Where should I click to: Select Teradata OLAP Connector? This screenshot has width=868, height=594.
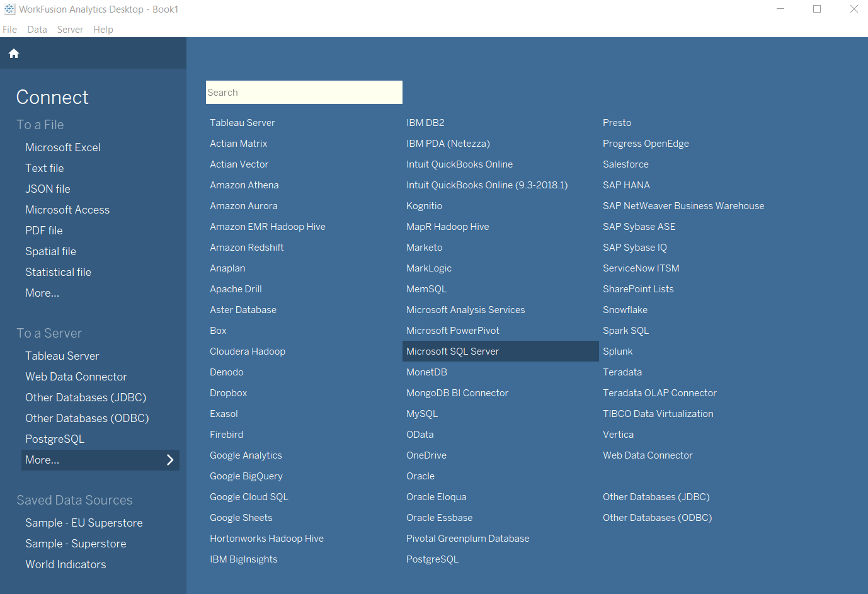point(660,393)
